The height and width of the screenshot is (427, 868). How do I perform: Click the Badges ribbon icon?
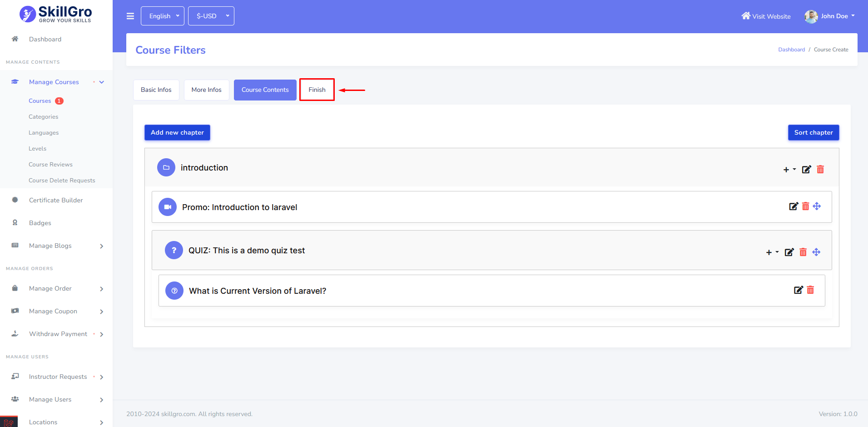point(15,222)
